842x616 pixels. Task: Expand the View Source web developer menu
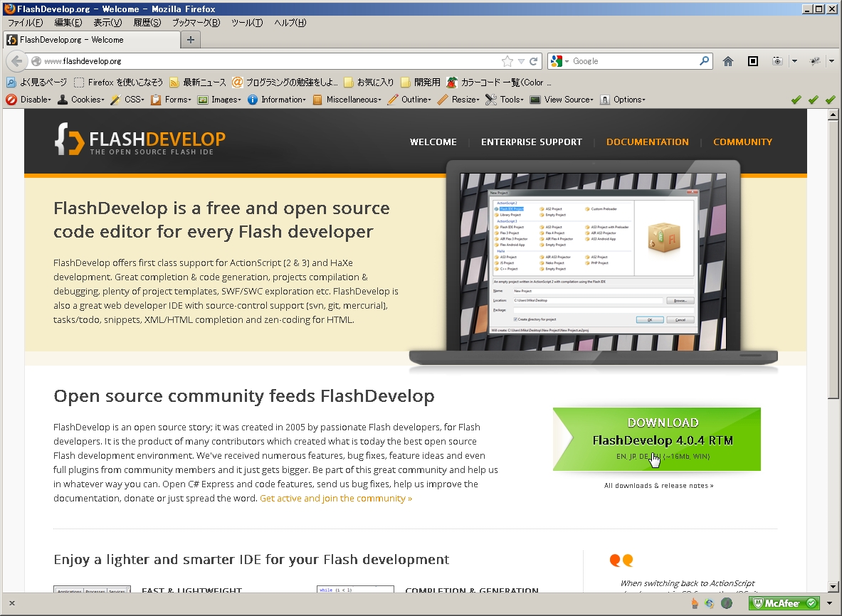[562, 100]
